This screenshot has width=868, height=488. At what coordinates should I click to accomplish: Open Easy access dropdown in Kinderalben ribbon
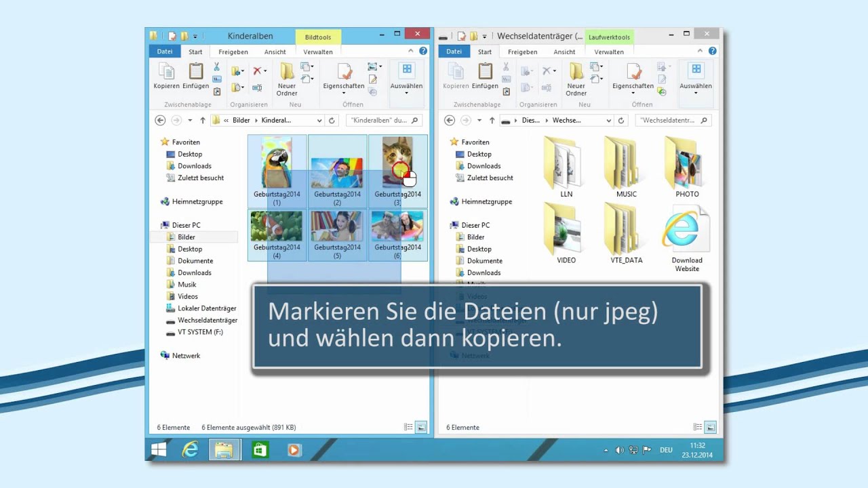[307, 79]
